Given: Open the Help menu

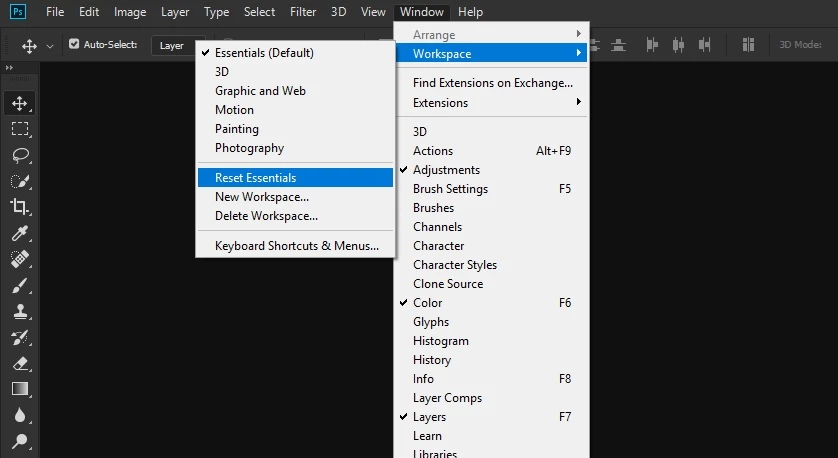Looking at the screenshot, I should coord(470,12).
